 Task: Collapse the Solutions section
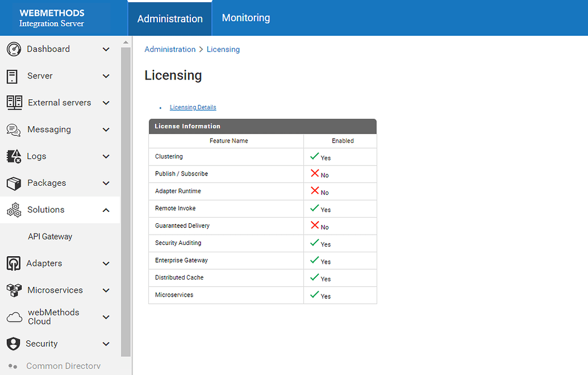(x=106, y=210)
